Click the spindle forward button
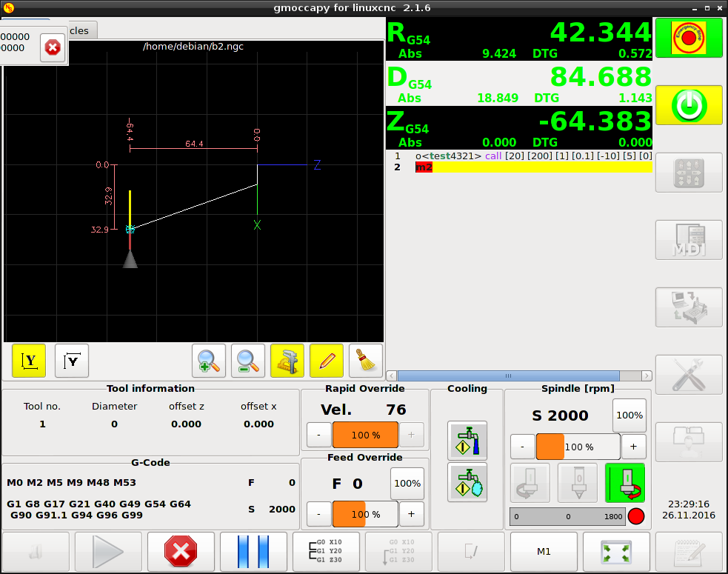 click(x=625, y=483)
